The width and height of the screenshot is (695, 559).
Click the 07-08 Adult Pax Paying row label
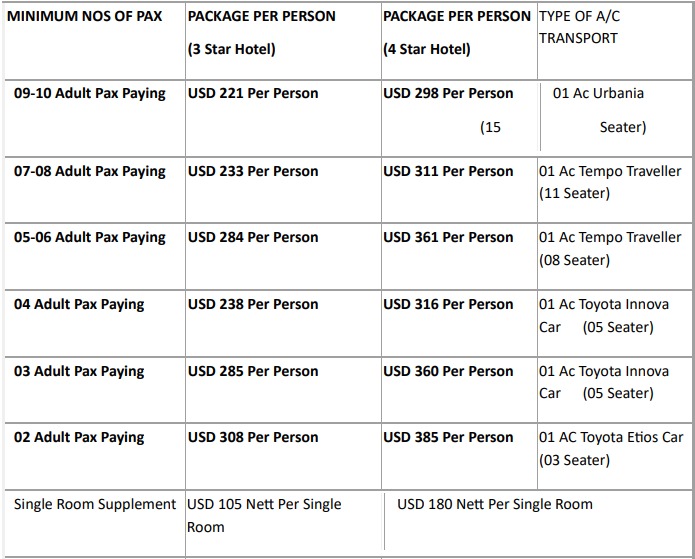[90, 171]
